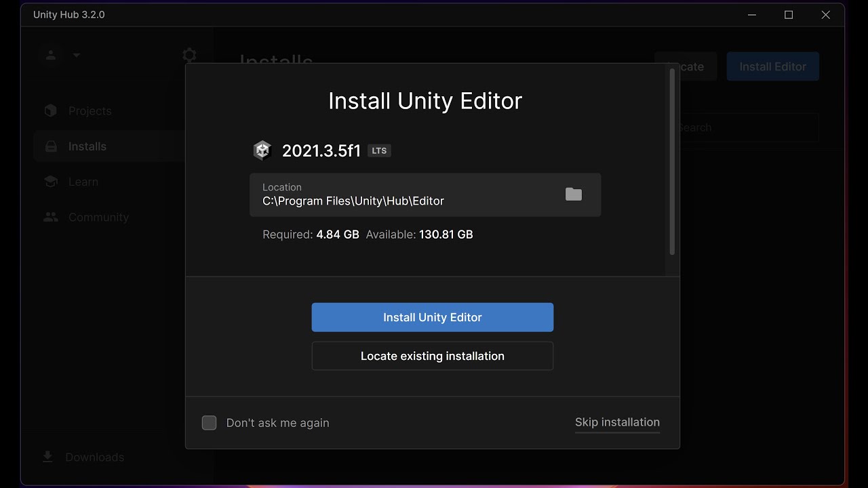868x488 pixels.
Task: Click the Install Editor button in the Installs header
Action: click(772, 66)
